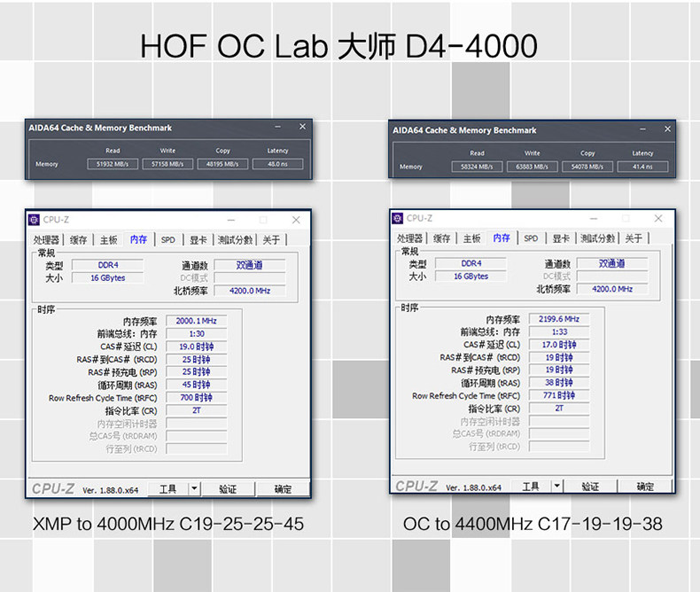Click 双通道 value in left CPU-Z window
The image size is (700, 592).
point(250,265)
